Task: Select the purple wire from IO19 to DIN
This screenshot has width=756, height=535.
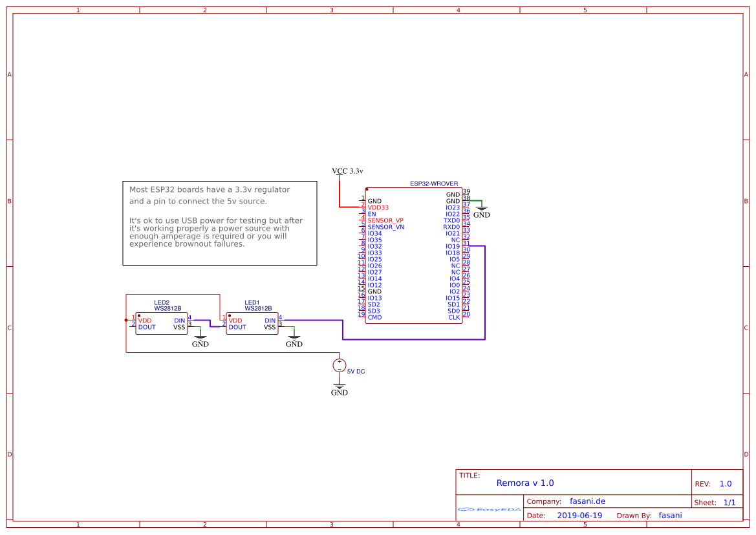Action: click(x=484, y=291)
